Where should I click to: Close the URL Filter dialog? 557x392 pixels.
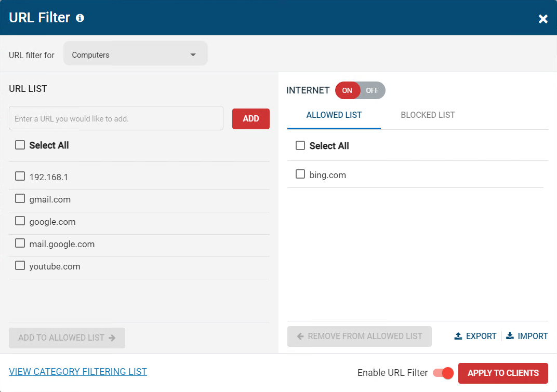pyautogui.click(x=543, y=19)
